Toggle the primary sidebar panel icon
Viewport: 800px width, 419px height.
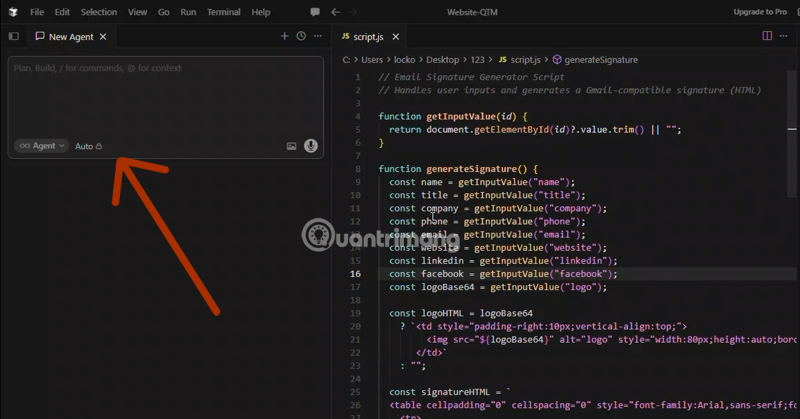pyautogui.click(x=13, y=36)
